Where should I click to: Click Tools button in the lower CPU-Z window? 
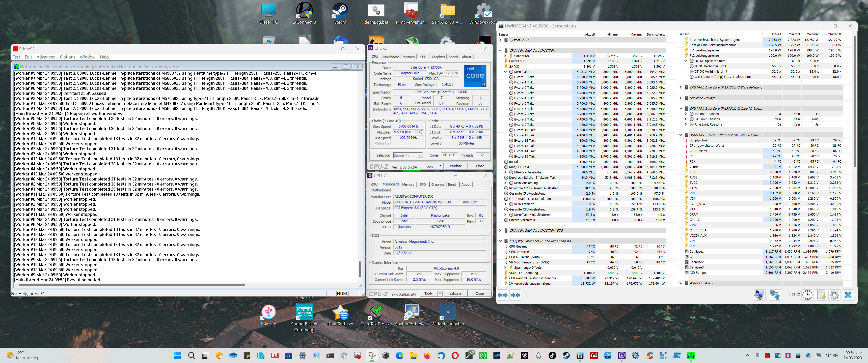point(428,294)
